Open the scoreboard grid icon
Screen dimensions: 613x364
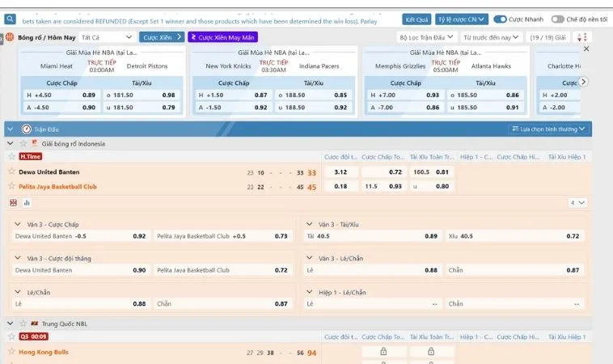[x=13, y=202]
